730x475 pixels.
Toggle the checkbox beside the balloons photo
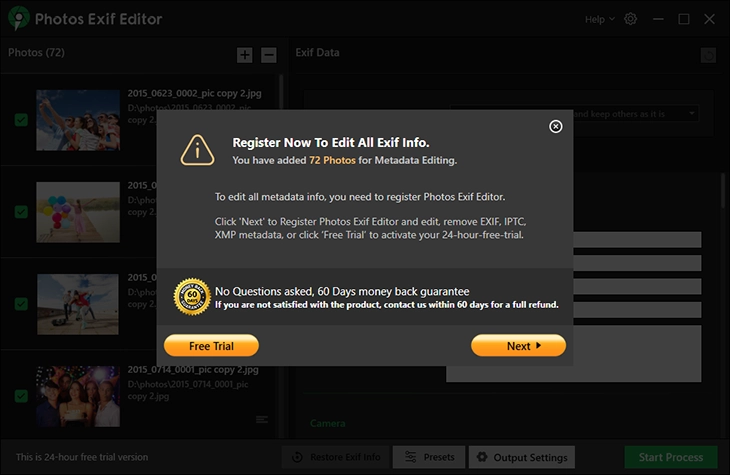pos(21,212)
